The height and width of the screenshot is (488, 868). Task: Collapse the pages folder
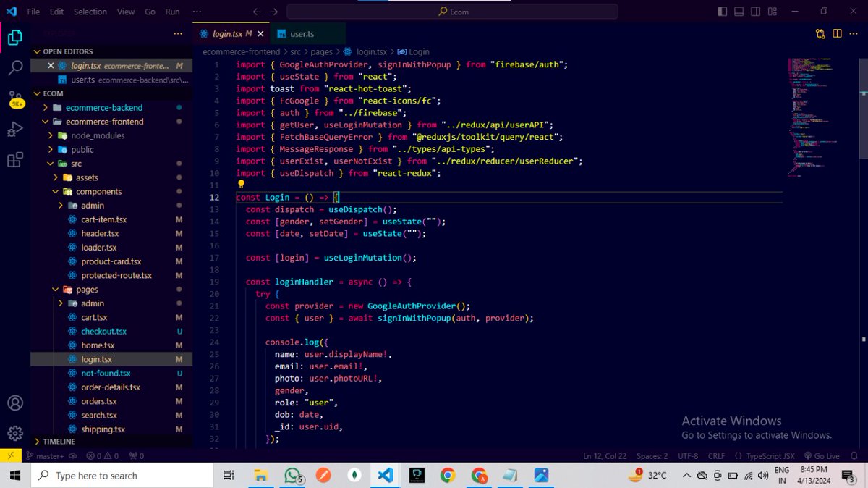coord(87,290)
